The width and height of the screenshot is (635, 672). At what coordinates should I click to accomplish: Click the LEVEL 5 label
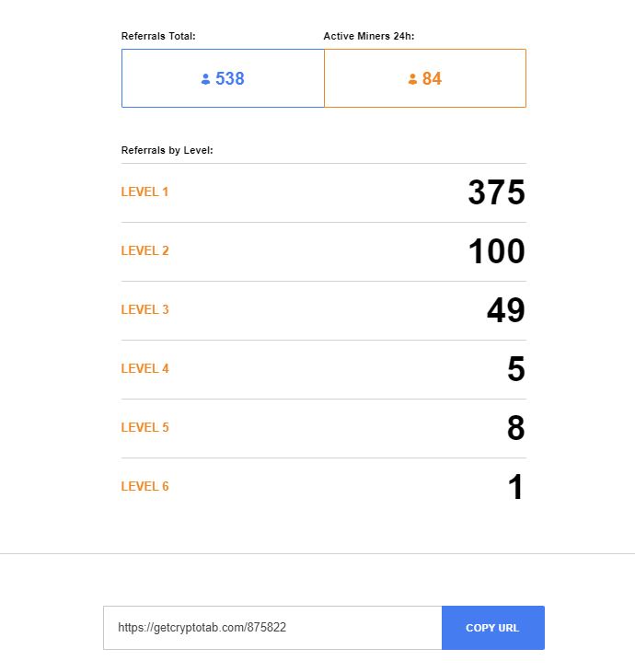pyautogui.click(x=145, y=428)
